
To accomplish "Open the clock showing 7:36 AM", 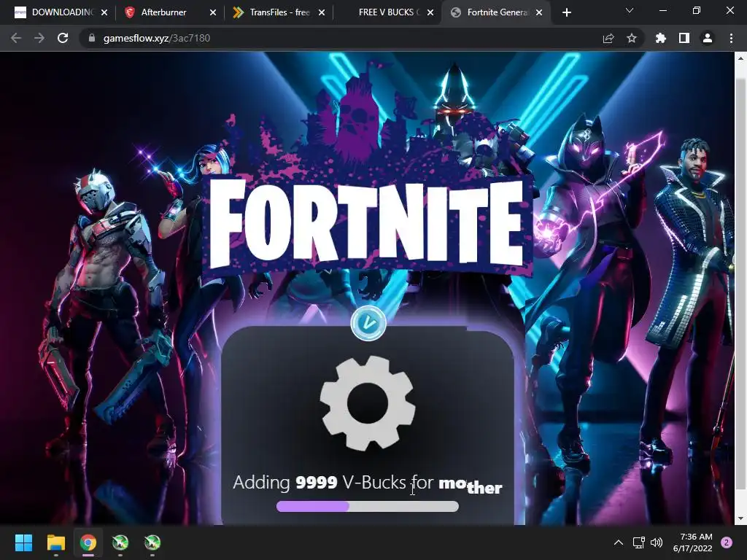I will pyautogui.click(x=693, y=542).
